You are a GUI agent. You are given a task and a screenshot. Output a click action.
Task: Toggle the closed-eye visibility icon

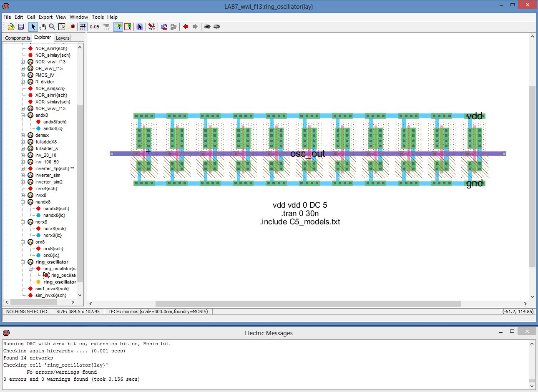[216, 27]
